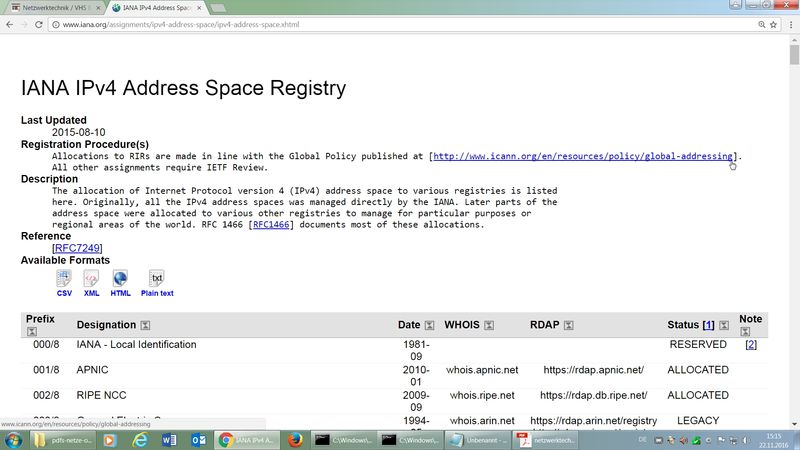Screen dimensions: 800x450
Task: Click the '2015-08-10' last updated date
Action: click(x=79, y=132)
